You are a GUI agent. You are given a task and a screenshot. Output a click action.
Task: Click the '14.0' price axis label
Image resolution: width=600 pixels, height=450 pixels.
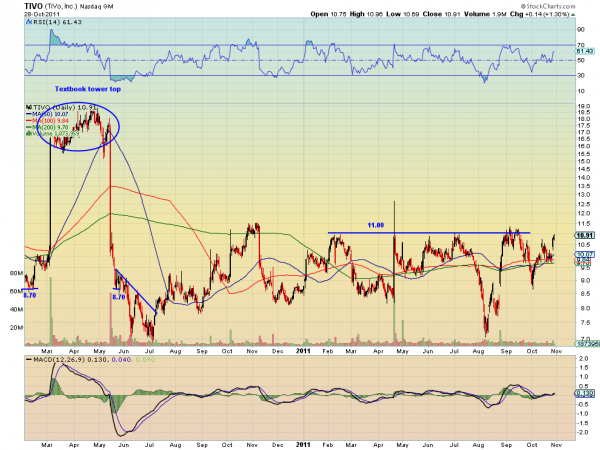(584, 178)
